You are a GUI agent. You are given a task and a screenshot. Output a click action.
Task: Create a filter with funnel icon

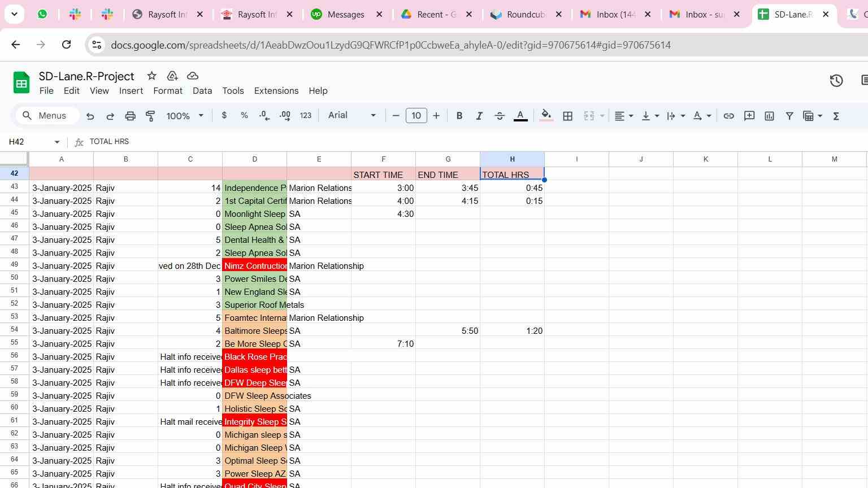789,116
